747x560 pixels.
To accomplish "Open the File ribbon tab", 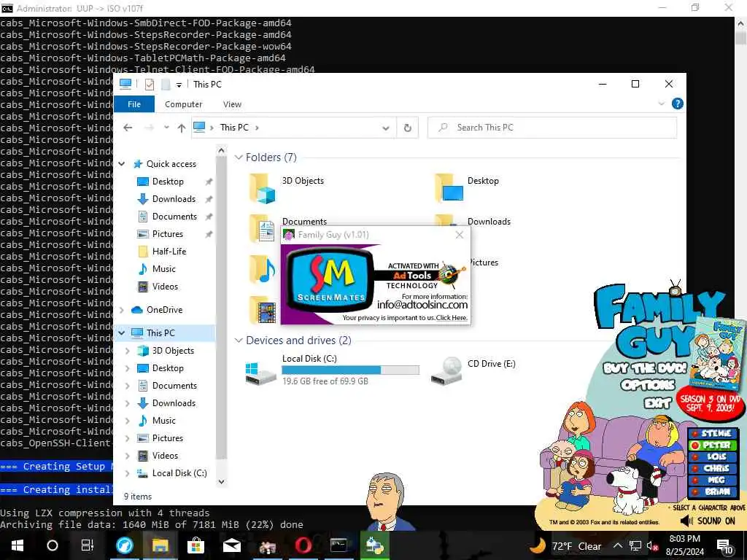I will click(134, 104).
